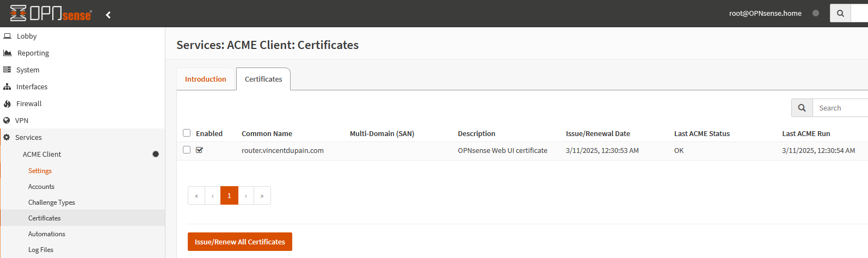The height and width of the screenshot is (258, 868).
Task: Click the Firewall flame icon
Action: tap(7, 103)
